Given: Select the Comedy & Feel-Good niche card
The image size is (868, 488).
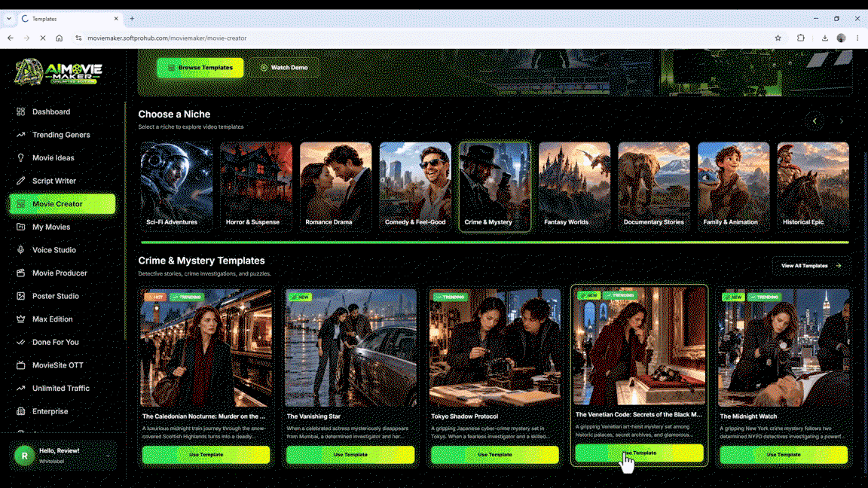Looking at the screenshot, I should click(415, 187).
